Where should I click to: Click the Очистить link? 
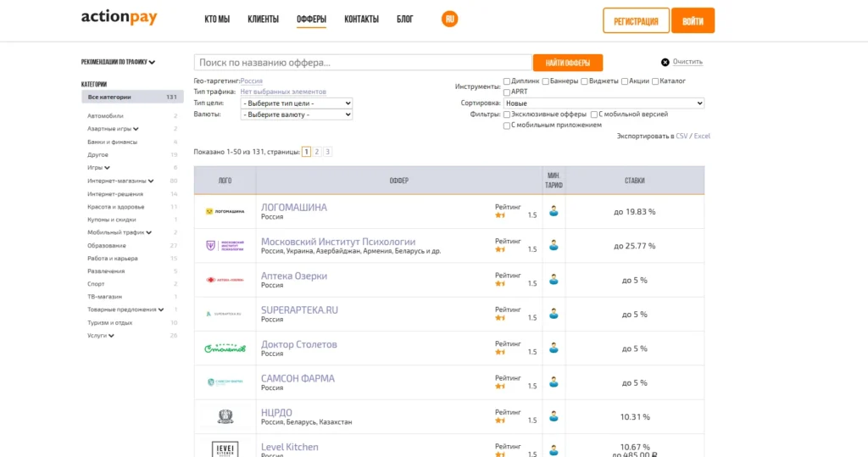click(687, 62)
